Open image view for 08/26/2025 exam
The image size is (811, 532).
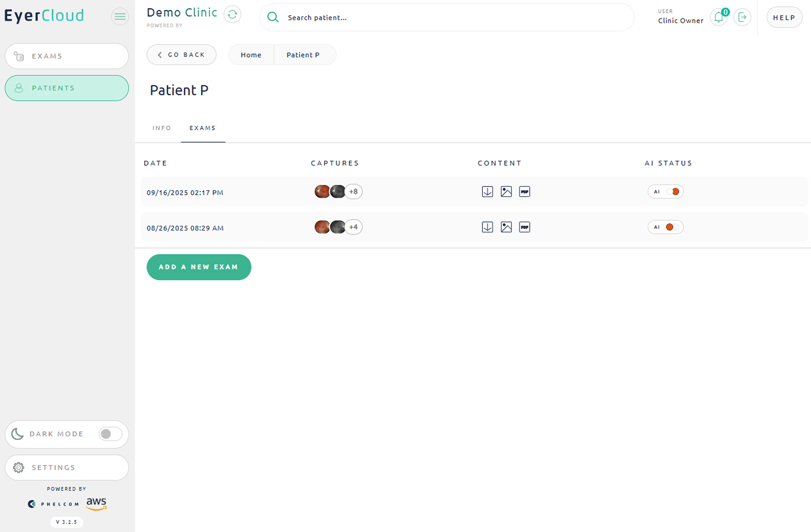click(x=506, y=227)
